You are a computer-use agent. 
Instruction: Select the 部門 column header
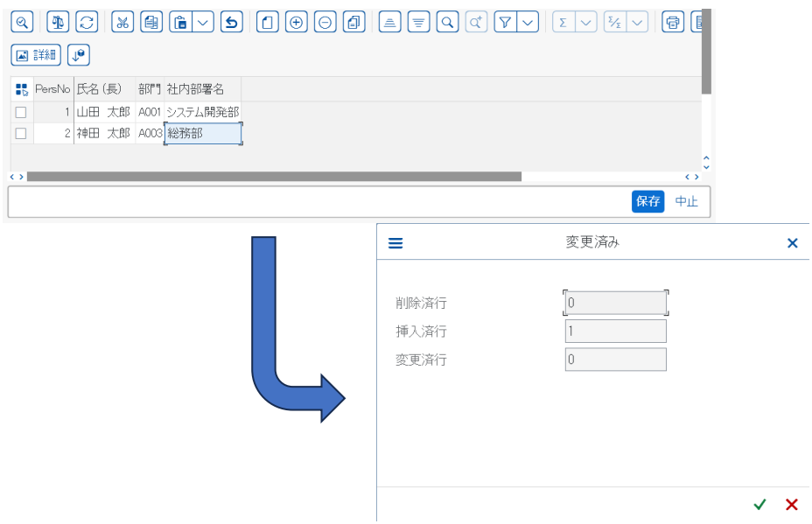pos(150,89)
